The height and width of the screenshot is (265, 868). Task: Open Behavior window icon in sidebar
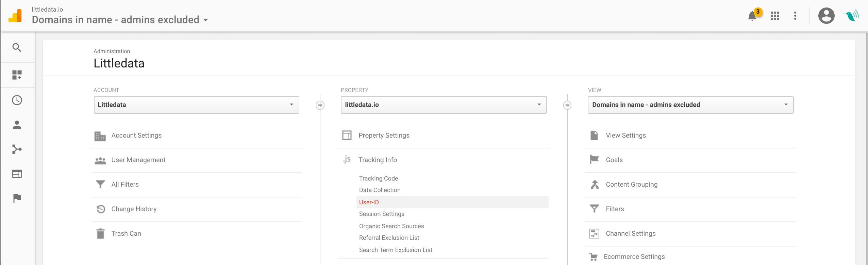tap(17, 174)
